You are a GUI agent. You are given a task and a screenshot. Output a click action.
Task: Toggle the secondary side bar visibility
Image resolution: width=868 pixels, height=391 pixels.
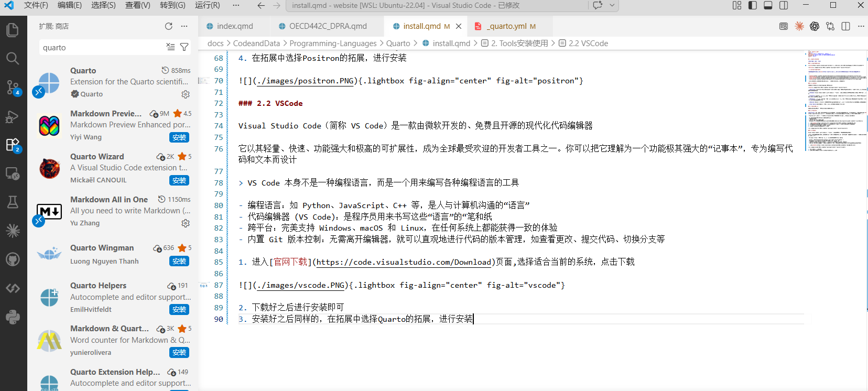784,5
